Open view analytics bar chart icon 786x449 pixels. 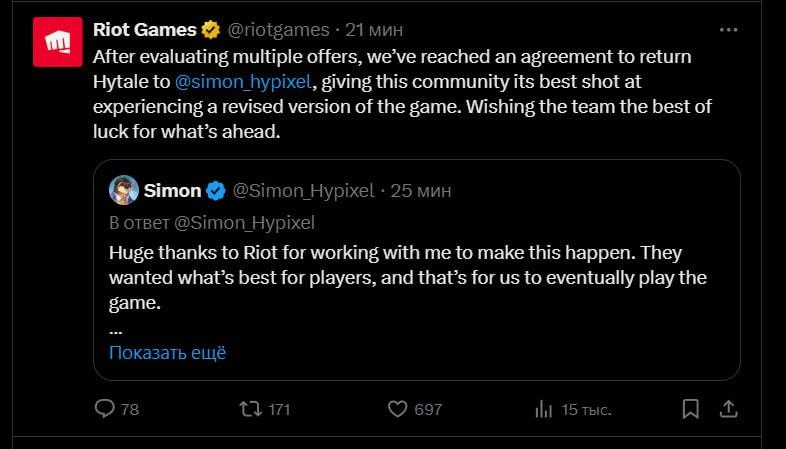(544, 409)
